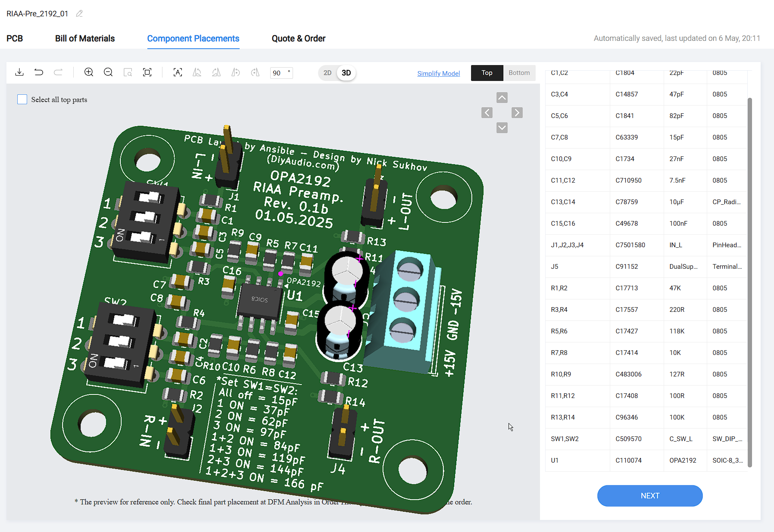Click part number C483006

pyautogui.click(x=628, y=374)
